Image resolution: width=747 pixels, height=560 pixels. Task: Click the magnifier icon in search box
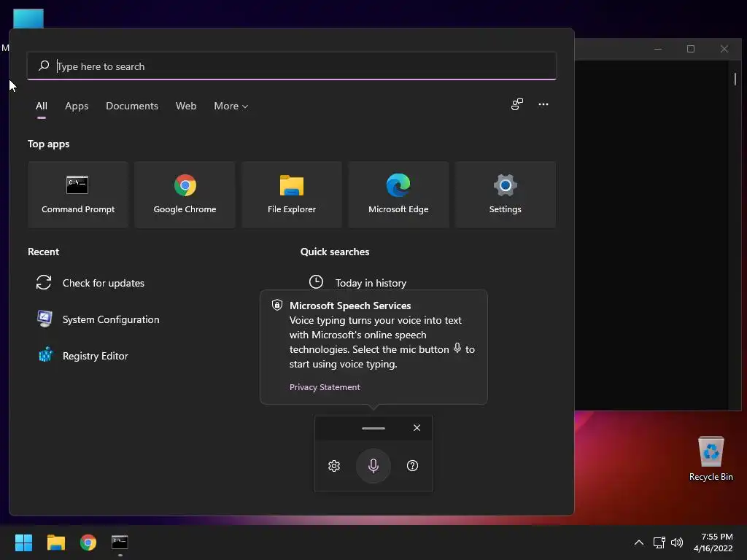click(44, 66)
